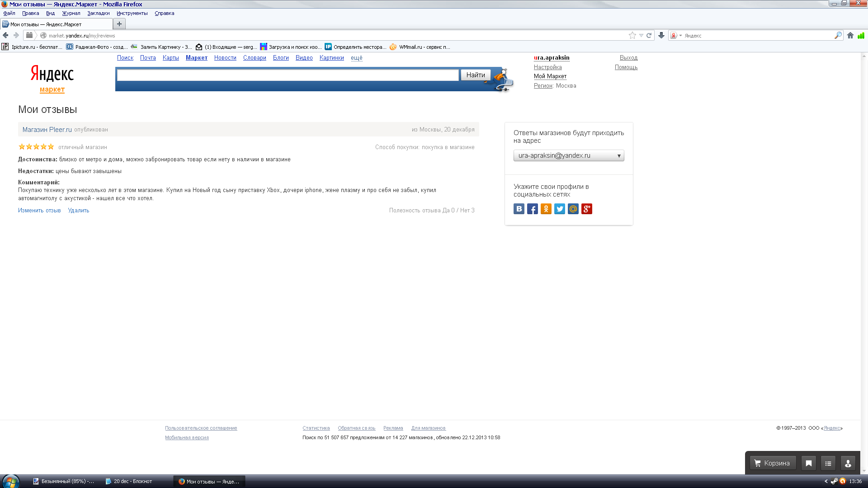The height and width of the screenshot is (488, 868).
Task: Click the Twitter social profile icon
Action: click(x=559, y=209)
